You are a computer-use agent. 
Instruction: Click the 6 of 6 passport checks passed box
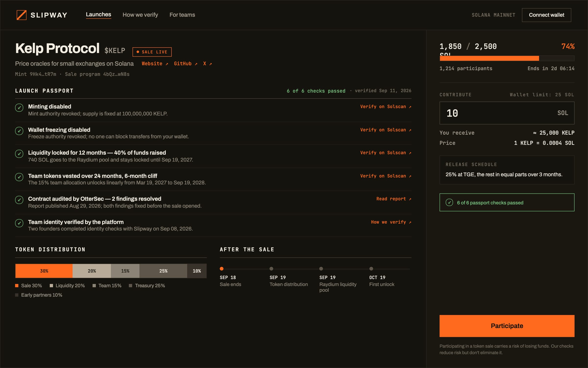point(507,203)
